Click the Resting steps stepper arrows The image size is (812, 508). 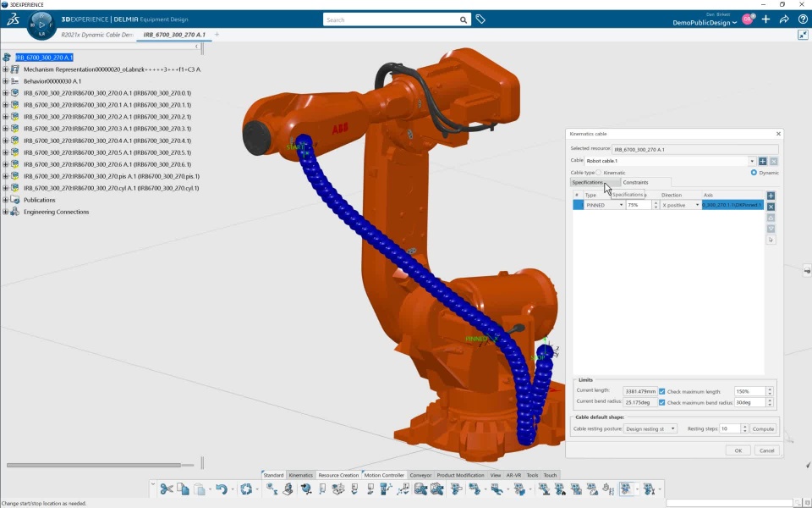pyautogui.click(x=744, y=428)
